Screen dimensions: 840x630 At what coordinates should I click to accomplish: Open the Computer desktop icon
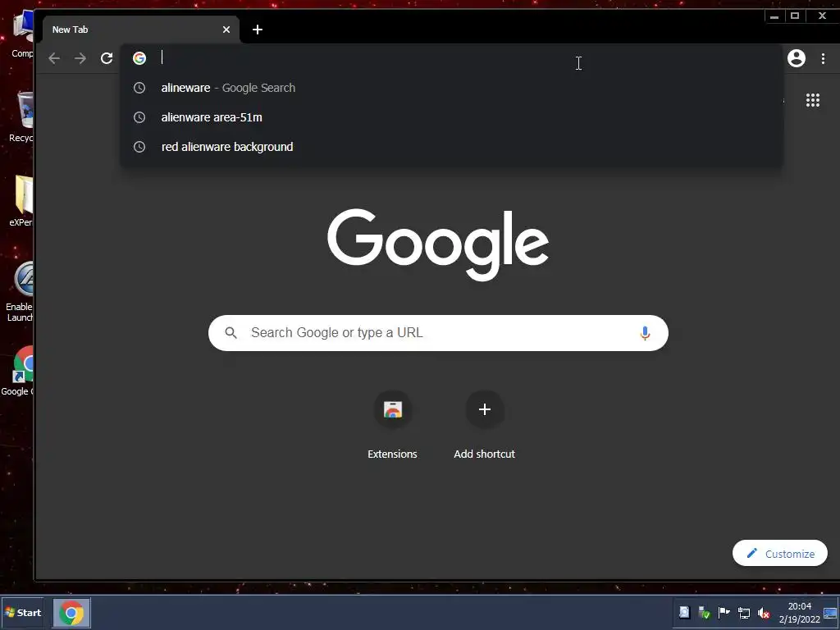[x=21, y=34]
